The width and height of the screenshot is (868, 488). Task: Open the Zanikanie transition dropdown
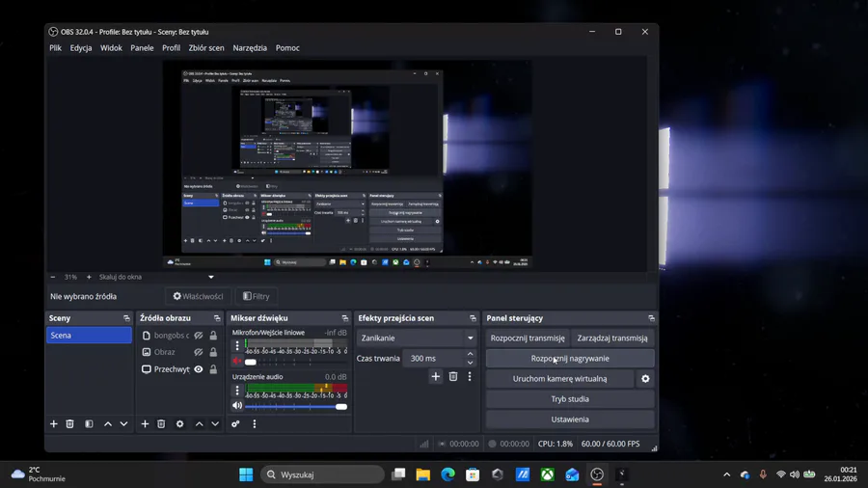click(x=417, y=339)
